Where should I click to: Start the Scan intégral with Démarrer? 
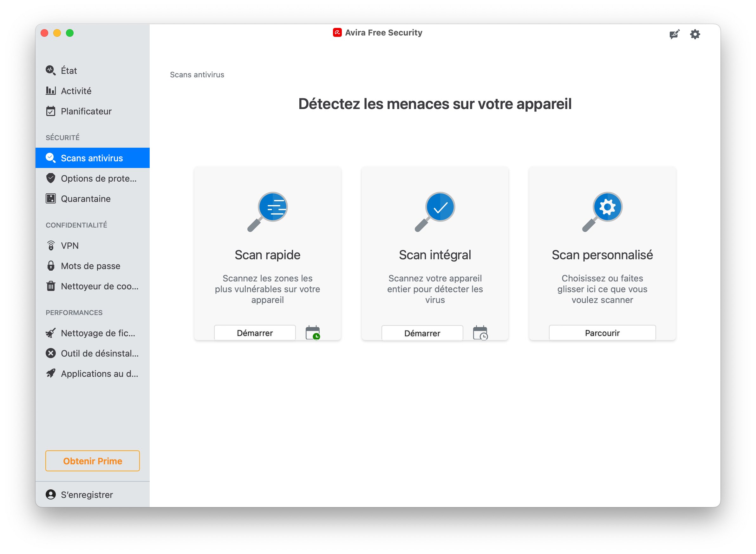pyautogui.click(x=422, y=333)
